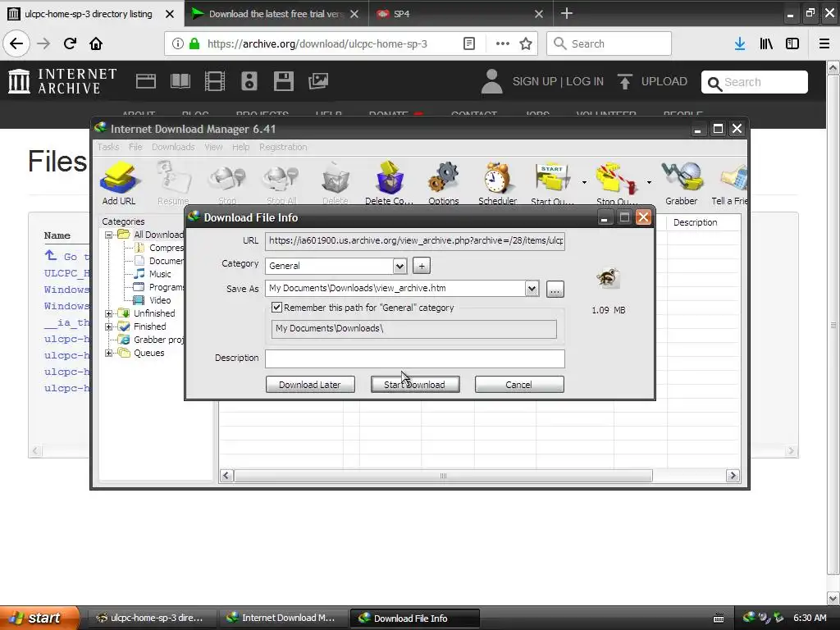The height and width of the screenshot is (630, 840).
Task: Toggle Remember this path for General checkbox
Action: click(x=277, y=308)
